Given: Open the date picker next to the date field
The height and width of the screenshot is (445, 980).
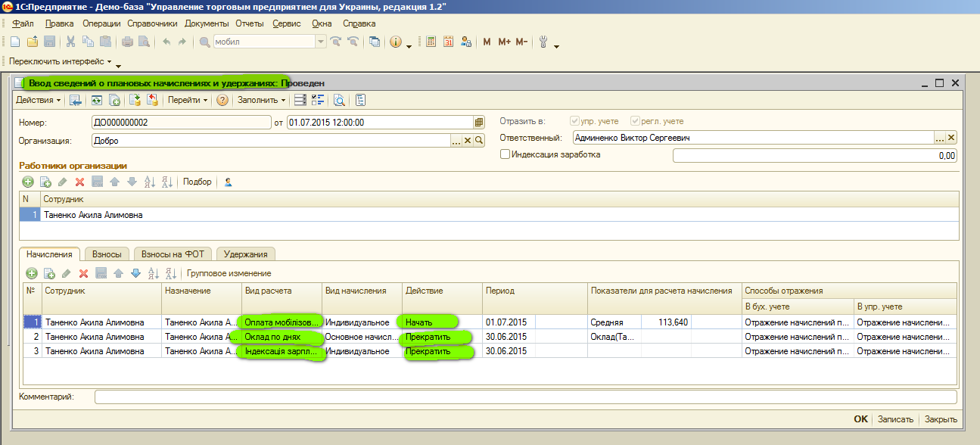Looking at the screenshot, I should 479,122.
